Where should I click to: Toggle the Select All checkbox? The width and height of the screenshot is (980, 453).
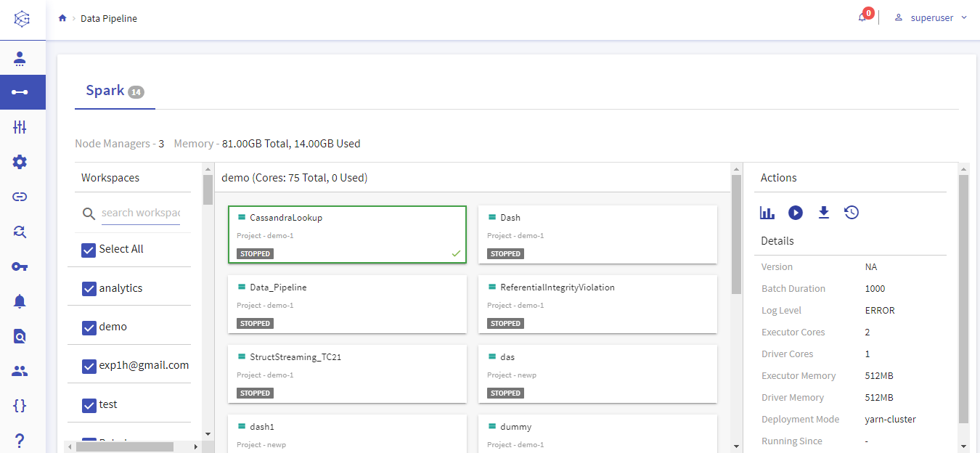click(x=89, y=250)
